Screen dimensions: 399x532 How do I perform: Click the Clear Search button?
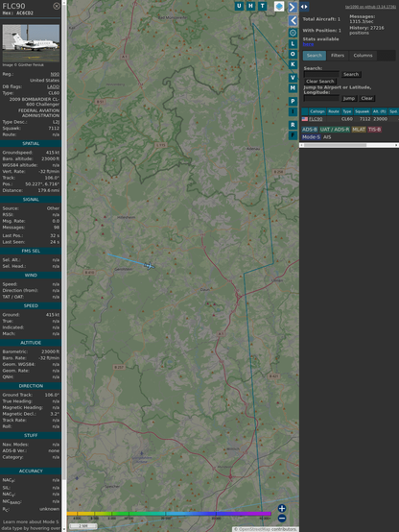pos(320,81)
